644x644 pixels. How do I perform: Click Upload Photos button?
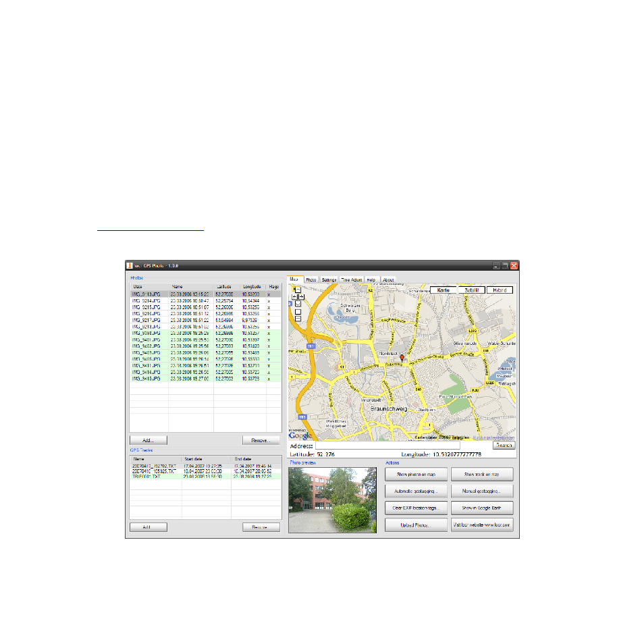point(416,525)
